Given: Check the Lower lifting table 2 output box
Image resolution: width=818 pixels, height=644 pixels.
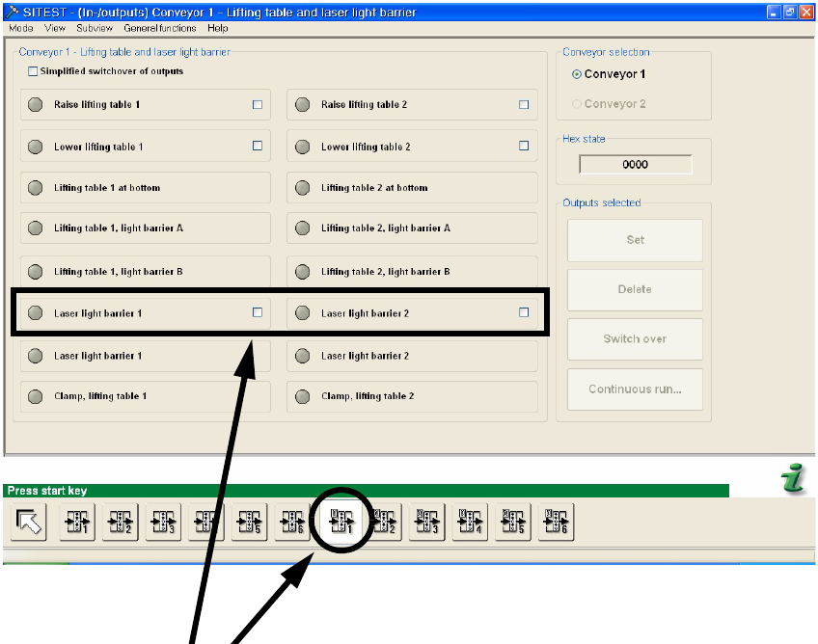Looking at the screenshot, I should coord(524,146).
